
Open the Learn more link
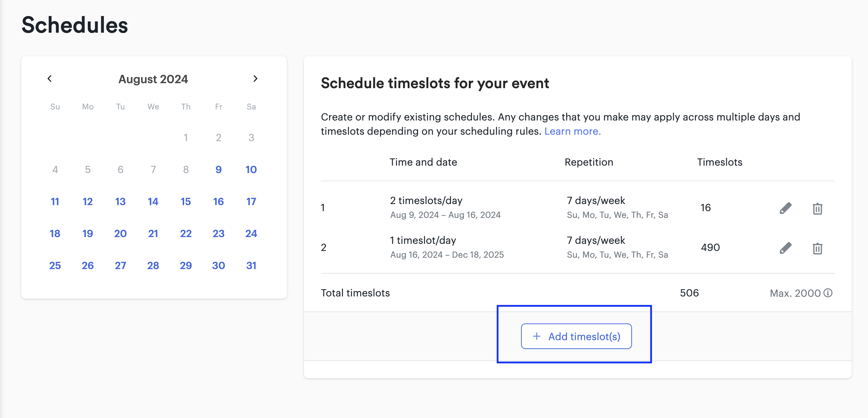(573, 131)
